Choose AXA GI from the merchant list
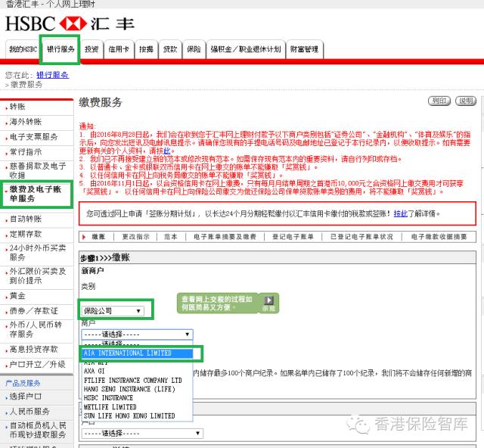The width and height of the screenshot is (484, 448). (x=137, y=371)
